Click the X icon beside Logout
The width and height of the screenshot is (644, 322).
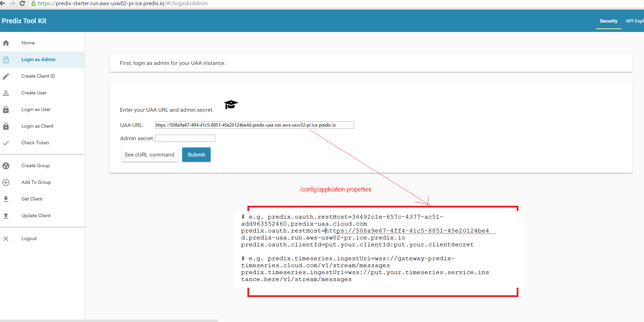[x=6, y=239]
